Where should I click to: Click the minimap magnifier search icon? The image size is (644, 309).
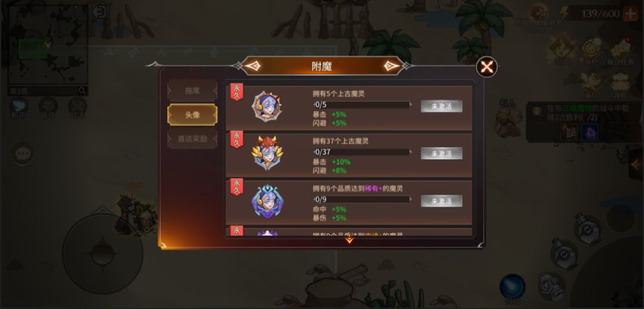[x=82, y=91]
